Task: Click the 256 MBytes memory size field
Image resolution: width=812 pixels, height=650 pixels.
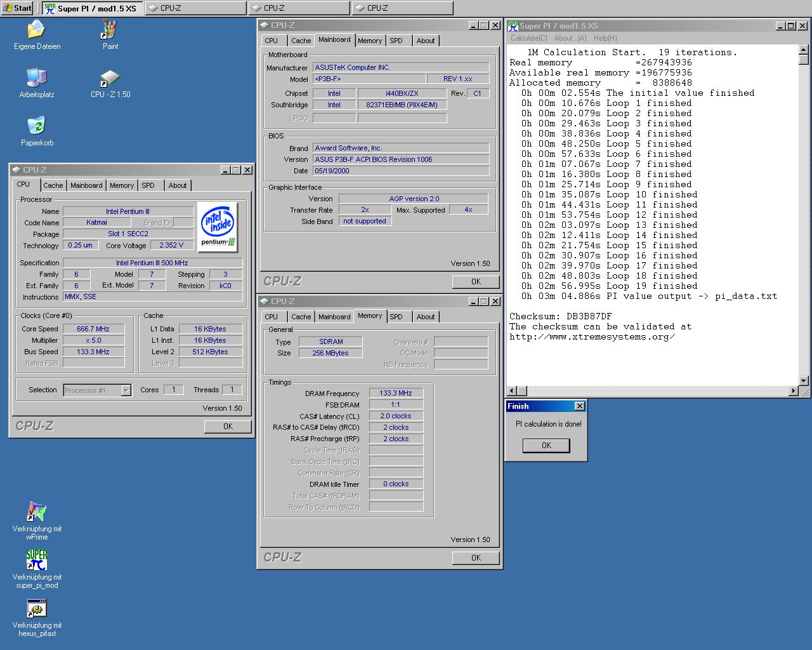Action: (331, 353)
